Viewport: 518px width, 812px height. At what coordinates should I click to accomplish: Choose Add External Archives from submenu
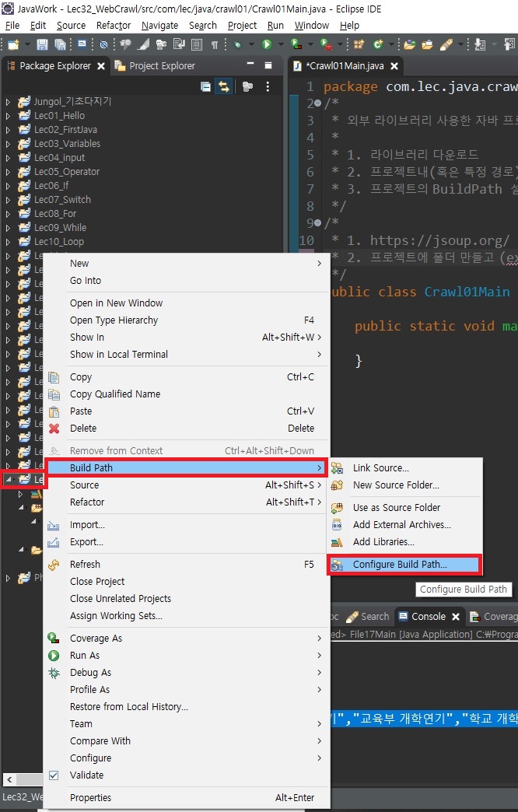tap(405, 524)
